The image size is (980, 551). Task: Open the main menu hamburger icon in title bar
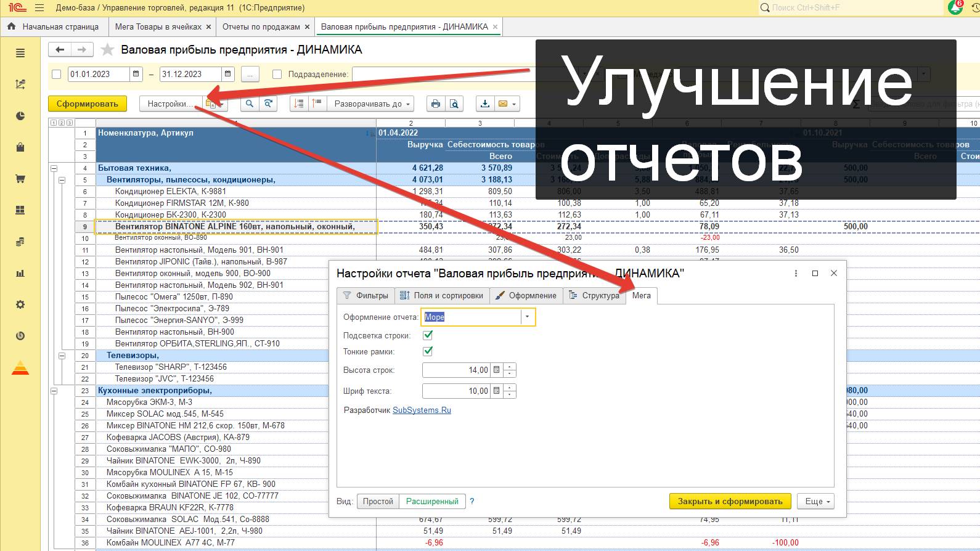tap(39, 8)
